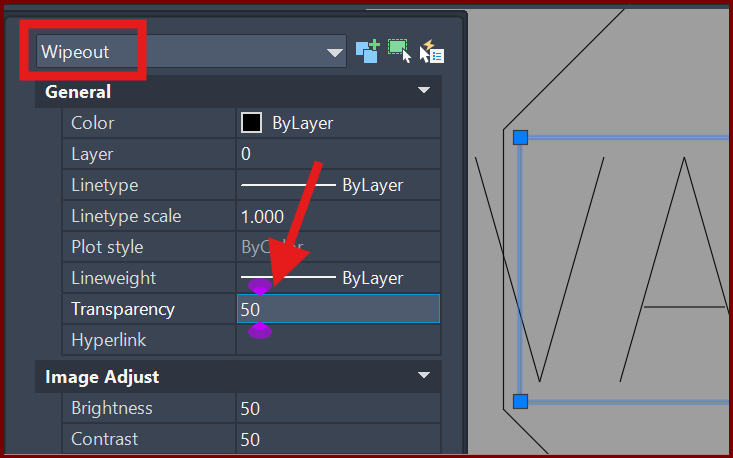Click the Select Objects icon

click(400, 52)
